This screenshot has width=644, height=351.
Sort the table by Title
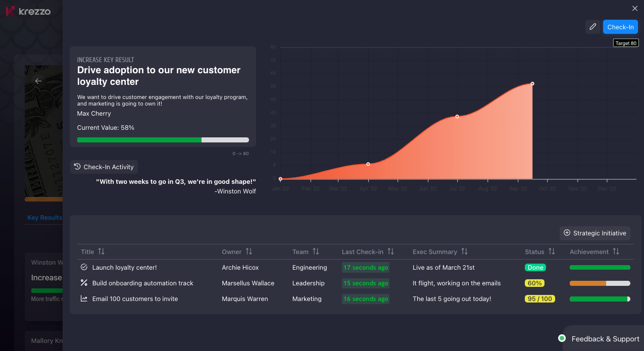102,252
